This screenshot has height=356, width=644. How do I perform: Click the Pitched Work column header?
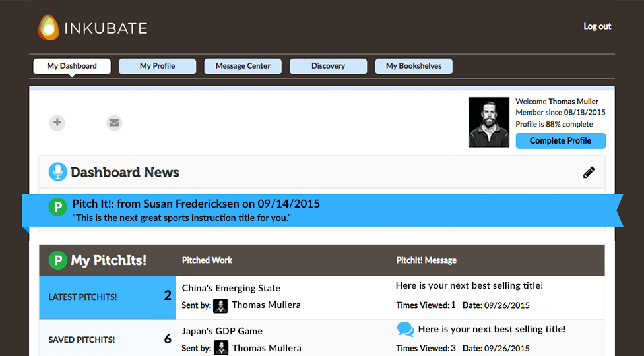[207, 260]
